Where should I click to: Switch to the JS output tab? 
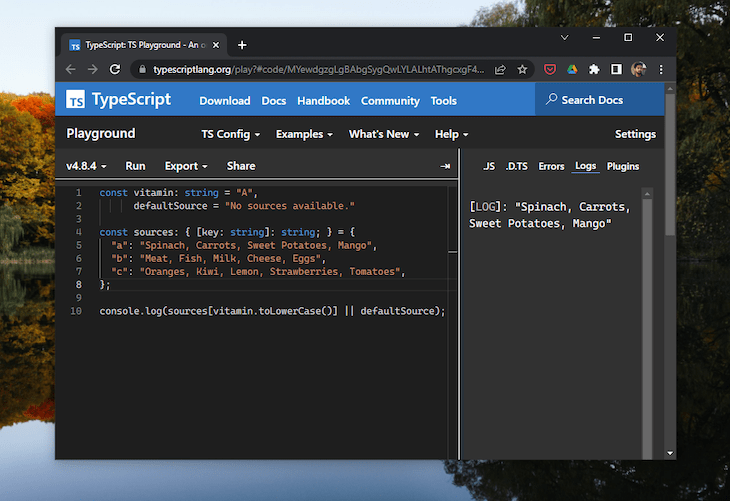coord(489,166)
